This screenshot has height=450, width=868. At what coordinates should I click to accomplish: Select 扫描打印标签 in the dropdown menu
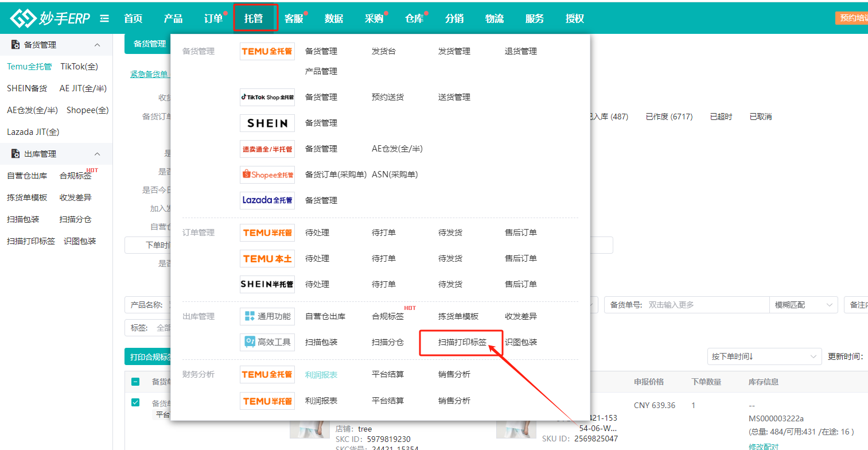click(x=462, y=342)
